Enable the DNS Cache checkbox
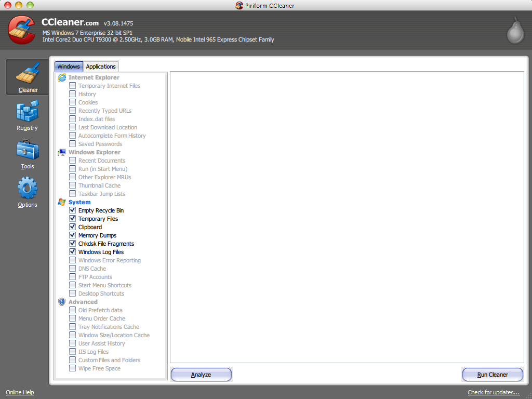This screenshot has width=532, height=399. (72, 269)
